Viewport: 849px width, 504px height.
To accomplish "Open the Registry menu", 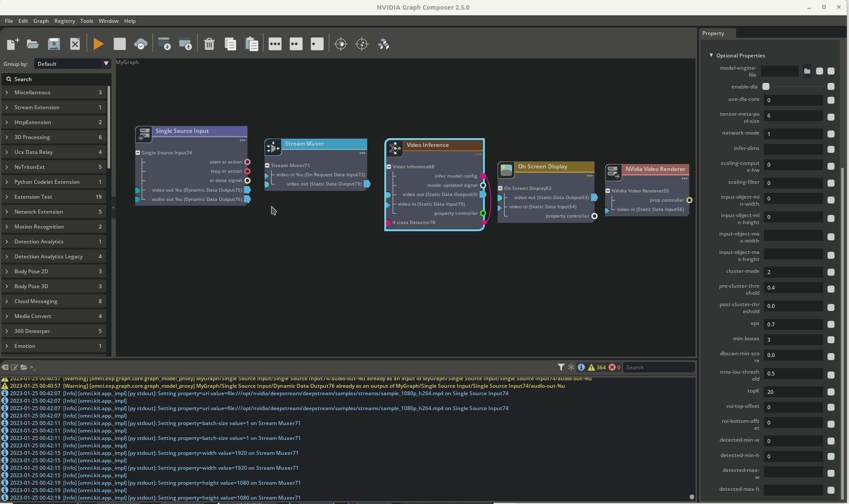I will [64, 21].
